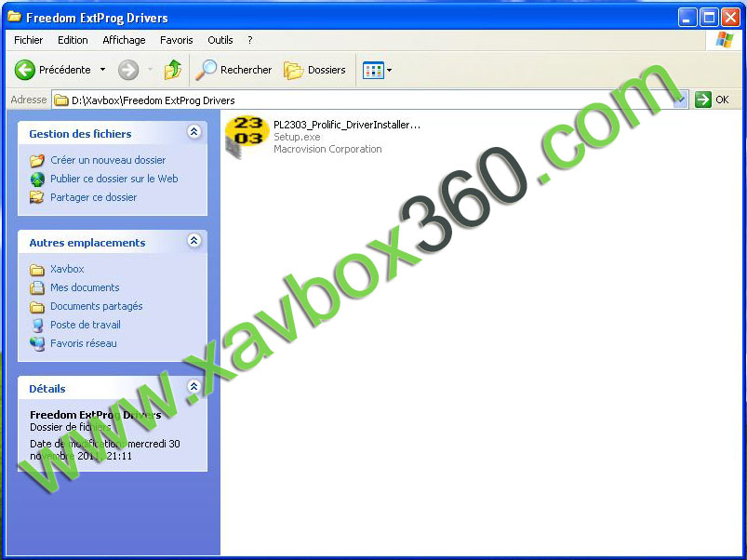The image size is (747, 560).
Task: Open Documents partagés link
Action: click(x=97, y=306)
